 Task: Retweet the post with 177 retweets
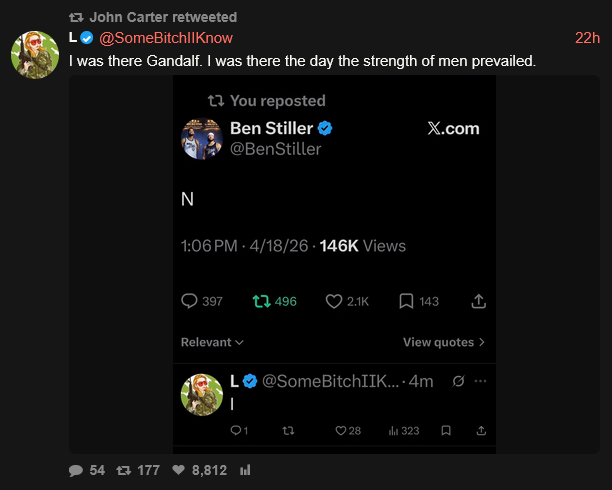click(124, 470)
